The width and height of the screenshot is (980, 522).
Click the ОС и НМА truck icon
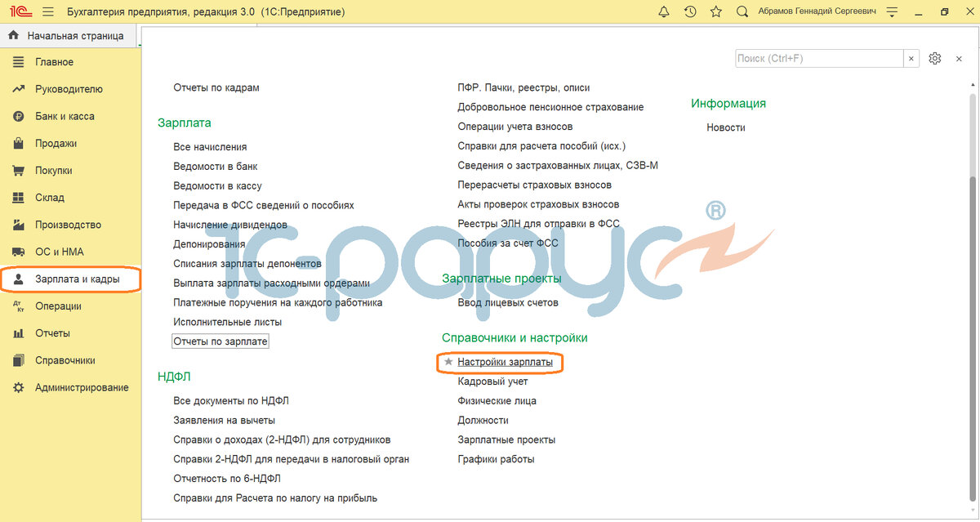[18, 252]
